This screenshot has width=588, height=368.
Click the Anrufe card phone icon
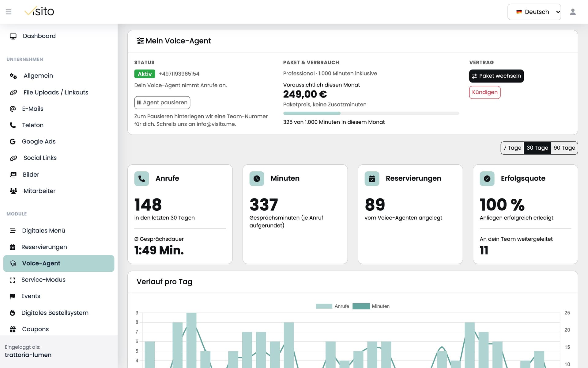coord(141,178)
